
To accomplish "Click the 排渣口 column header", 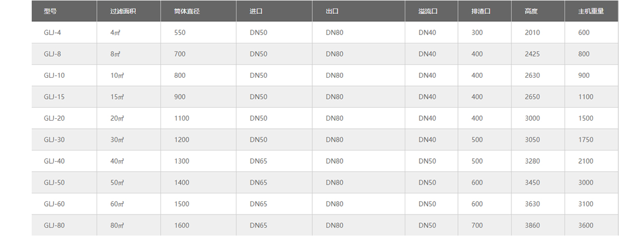I will pos(481,11).
